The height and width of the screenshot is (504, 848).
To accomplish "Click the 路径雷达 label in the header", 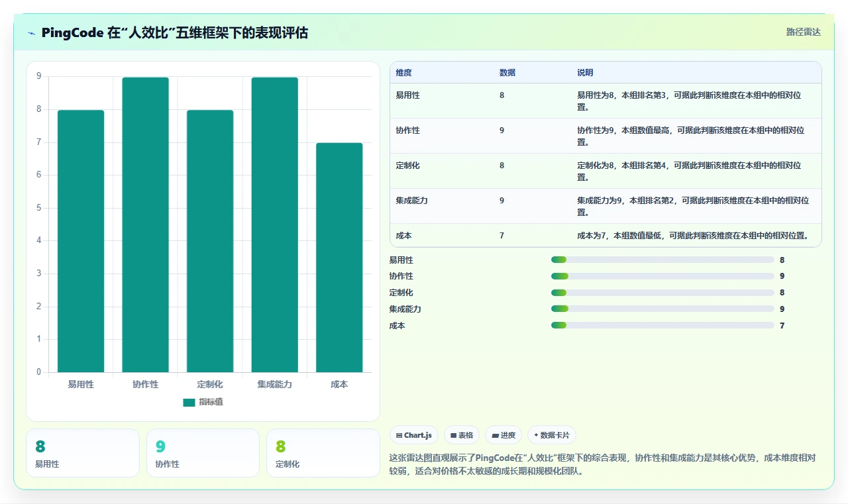I will click(803, 32).
